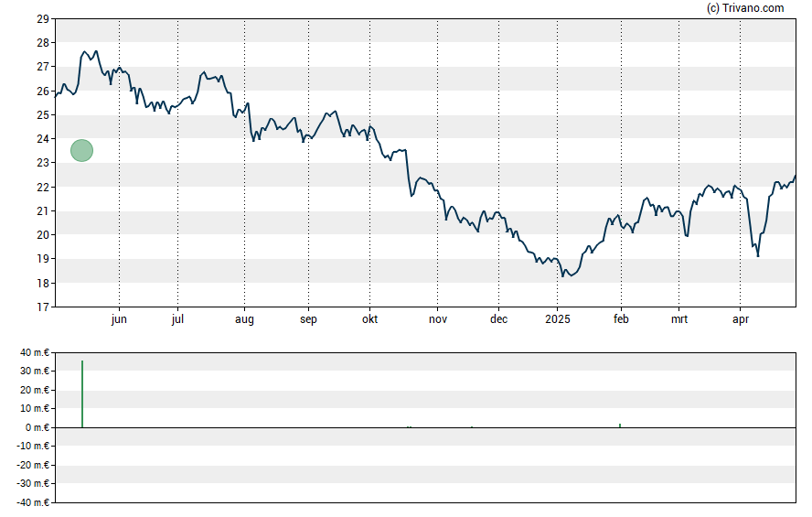Click the 21 price axis value
812x517 pixels.
coord(43,210)
